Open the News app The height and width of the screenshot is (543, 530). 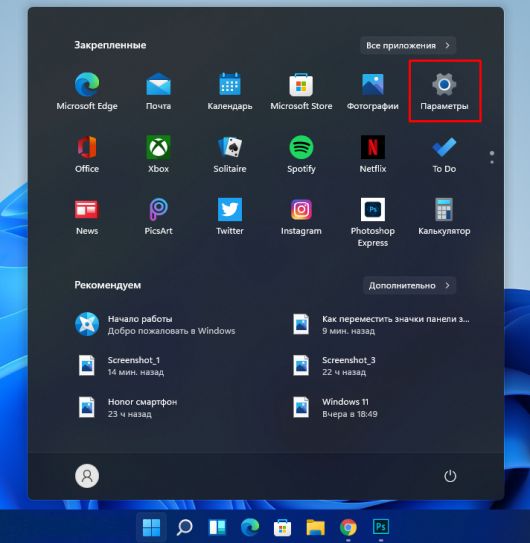click(87, 216)
